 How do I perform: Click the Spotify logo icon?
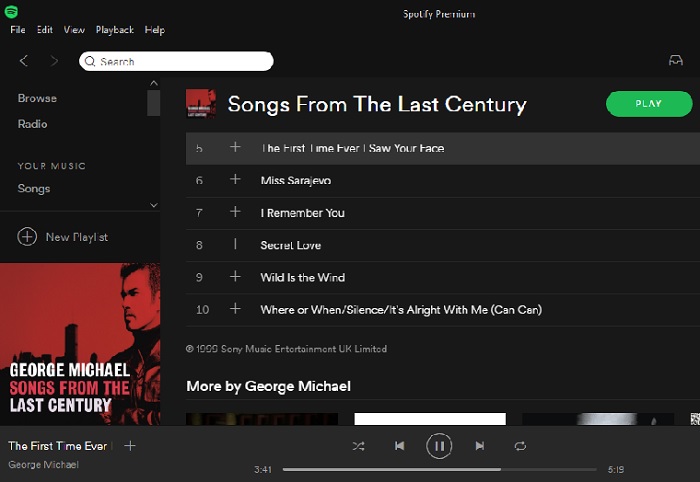[11, 12]
